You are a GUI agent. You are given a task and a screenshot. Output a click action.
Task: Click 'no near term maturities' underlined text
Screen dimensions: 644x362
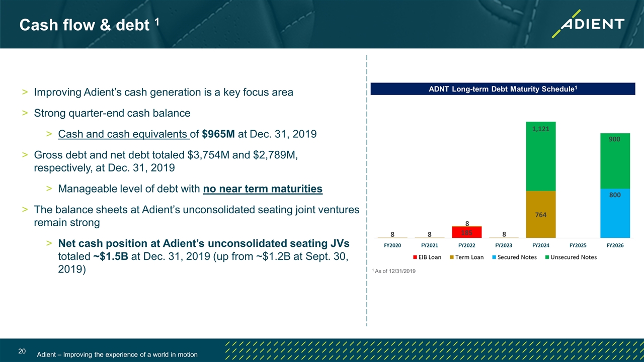click(263, 189)
